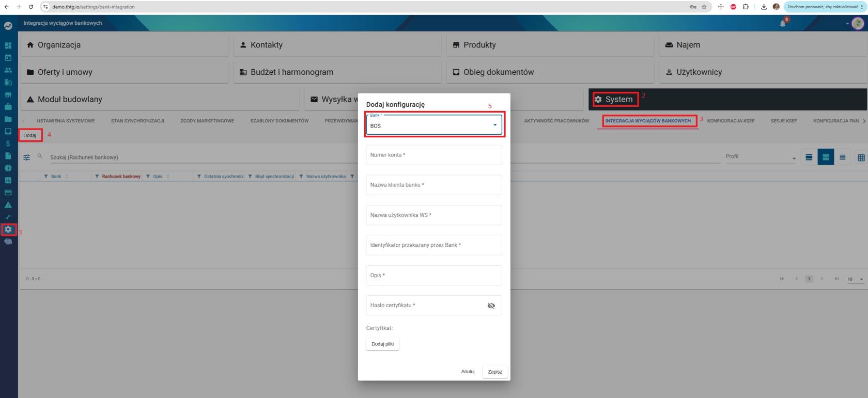Viewport: 868px width, 398px height.
Task: Switch to the grid table view icon
Action: pos(861,157)
